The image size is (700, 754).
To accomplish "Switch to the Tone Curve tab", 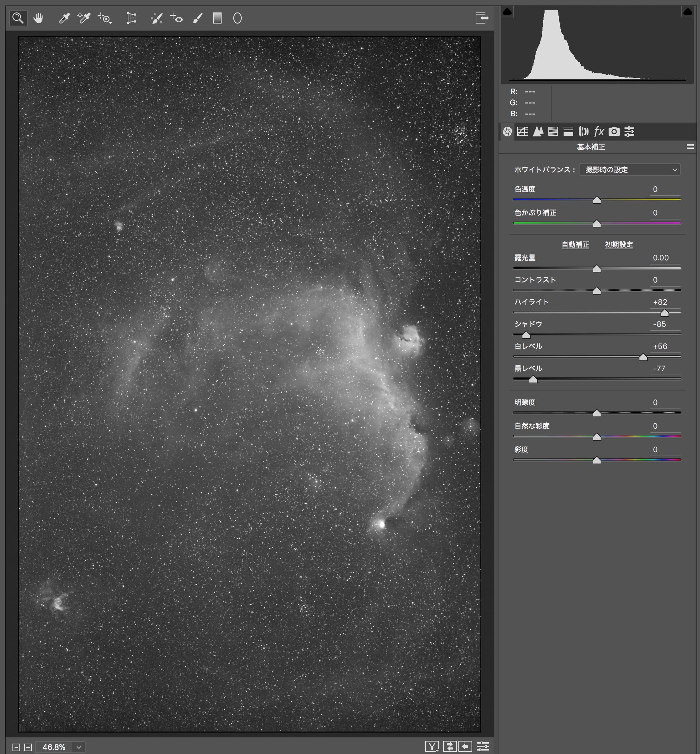I will [x=523, y=132].
